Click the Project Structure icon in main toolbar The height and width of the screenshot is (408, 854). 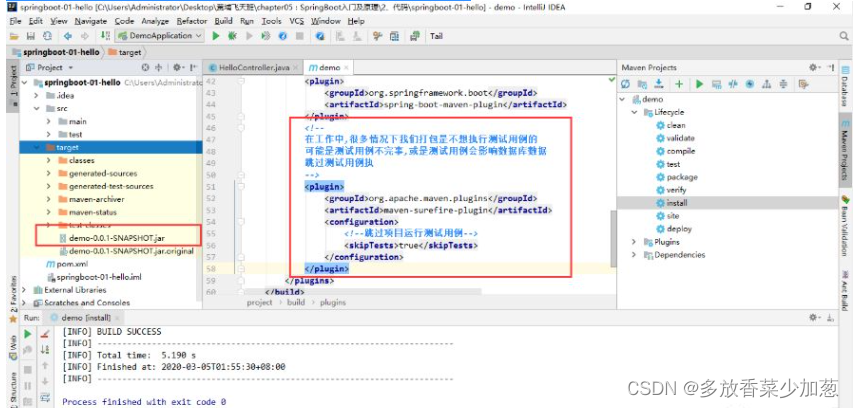click(395, 36)
